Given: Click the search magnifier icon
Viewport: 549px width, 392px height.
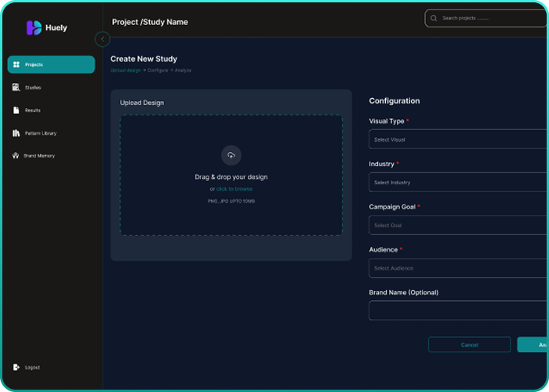Looking at the screenshot, I should (434, 18).
